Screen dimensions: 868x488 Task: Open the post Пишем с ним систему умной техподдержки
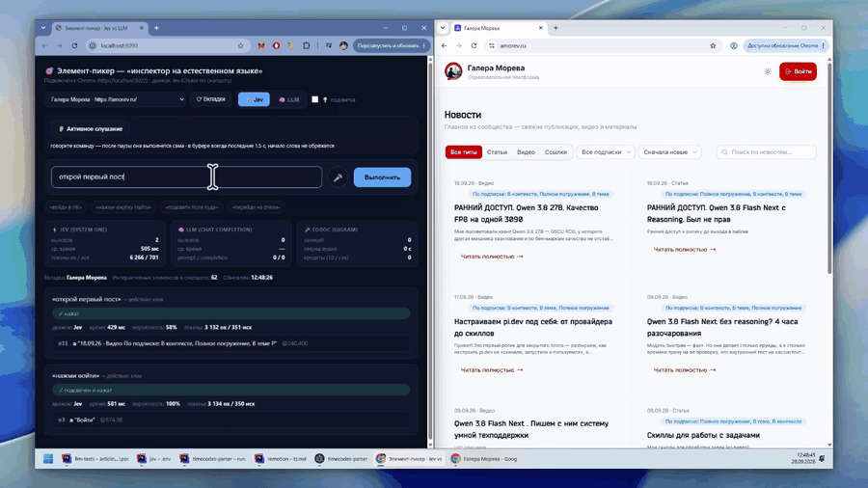pyautogui.click(x=530, y=429)
